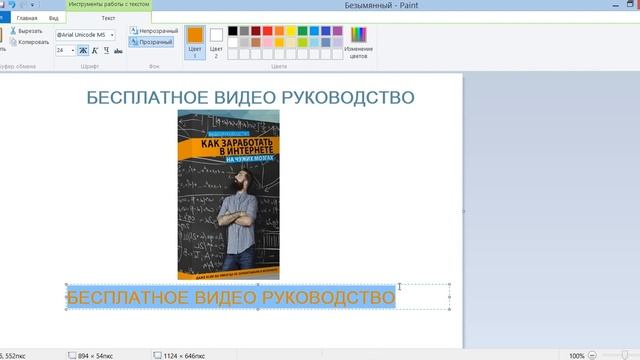The width and height of the screenshot is (640, 360).
Task: Pick the dark red color swatch
Action: 256,31
